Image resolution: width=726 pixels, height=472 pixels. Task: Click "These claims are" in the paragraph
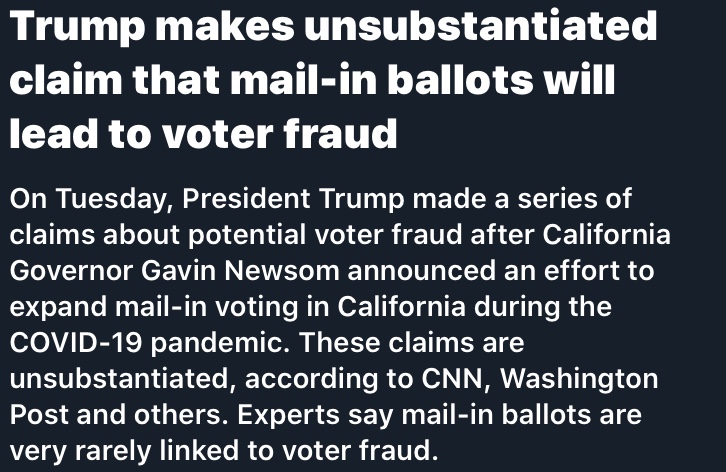(411, 342)
